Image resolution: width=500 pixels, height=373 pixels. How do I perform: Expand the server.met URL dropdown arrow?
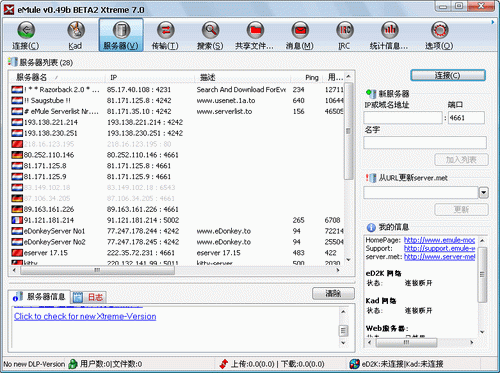(x=484, y=193)
